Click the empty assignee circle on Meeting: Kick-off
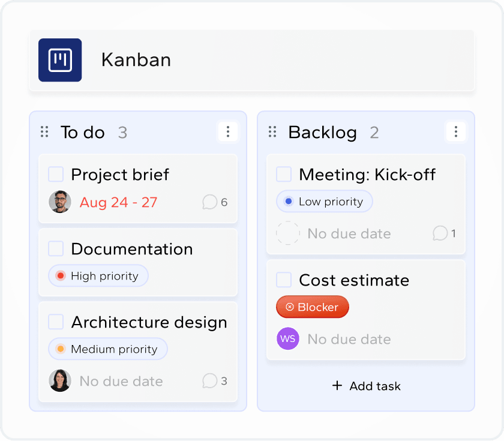 click(x=287, y=233)
